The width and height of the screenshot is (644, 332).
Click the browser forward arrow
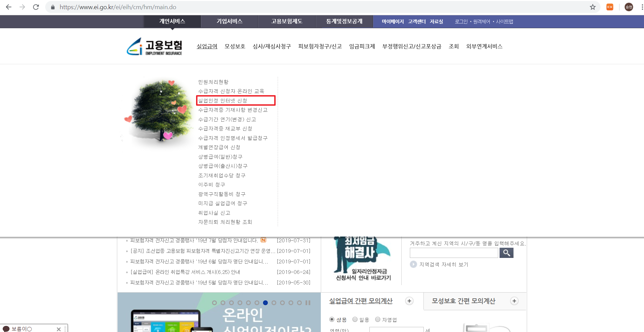[x=22, y=7]
